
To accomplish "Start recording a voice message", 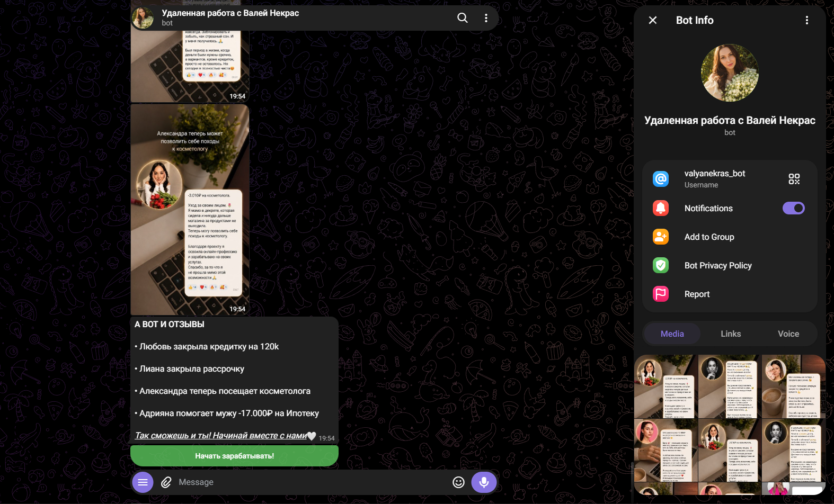I will click(484, 482).
